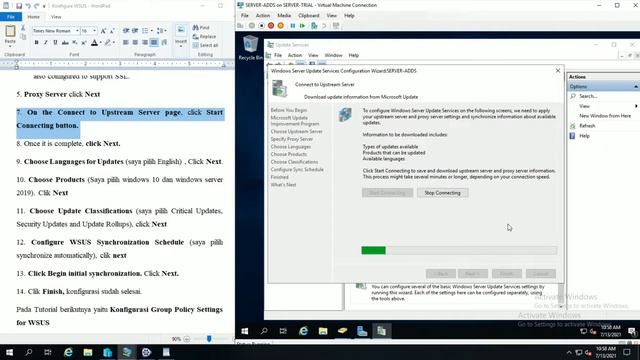Click the red Shut Down icon in VM toolbar
The height and width of the screenshot is (360, 640).
(x=271, y=26)
